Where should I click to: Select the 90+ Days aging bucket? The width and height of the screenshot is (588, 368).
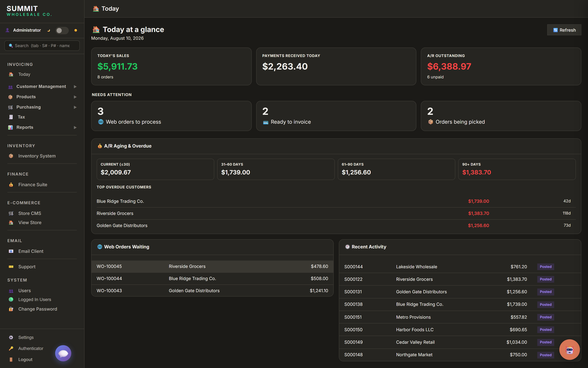[x=517, y=169]
